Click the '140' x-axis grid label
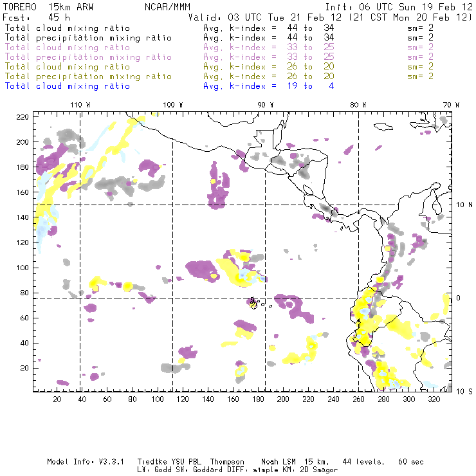 (x=208, y=399)
